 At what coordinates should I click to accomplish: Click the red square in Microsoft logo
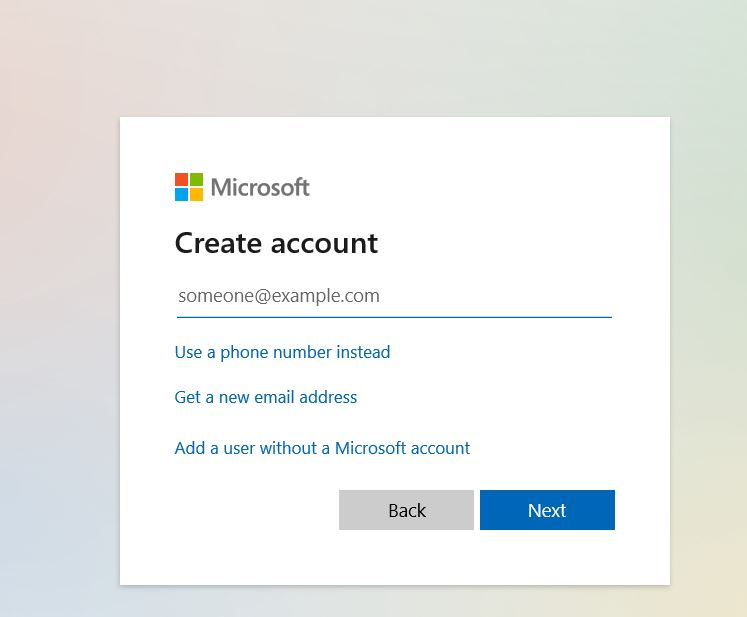pyautogui.click(x=182, y=180)
